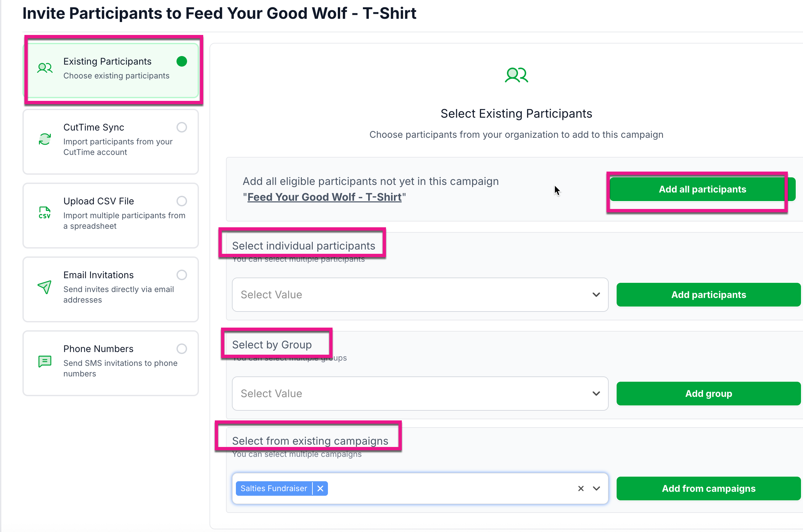Click the Add from campaigns button

[708, 488]
